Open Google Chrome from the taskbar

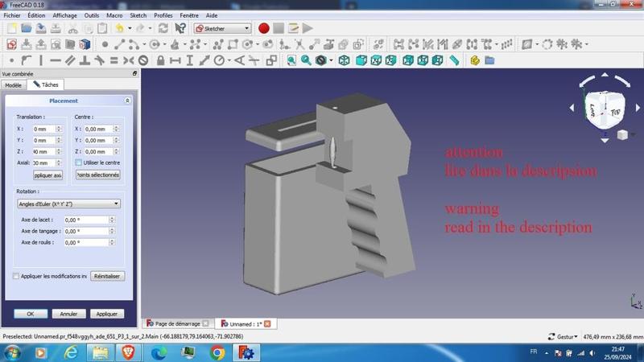217,352
